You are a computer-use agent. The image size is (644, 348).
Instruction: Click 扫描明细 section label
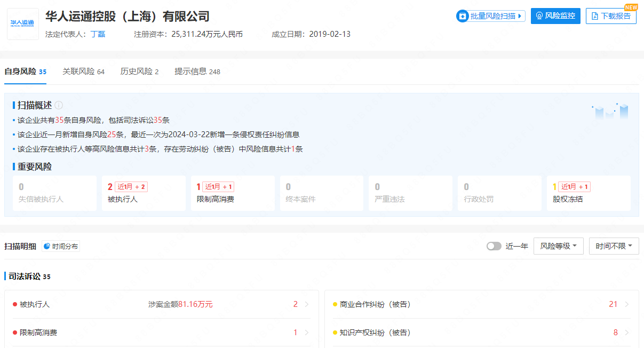20,246
